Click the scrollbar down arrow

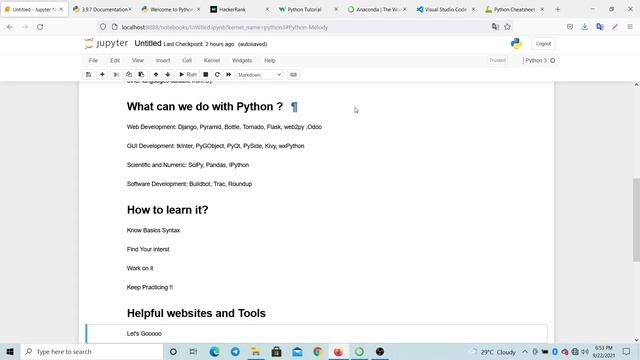pyautogui.click(x=636, y=340)
